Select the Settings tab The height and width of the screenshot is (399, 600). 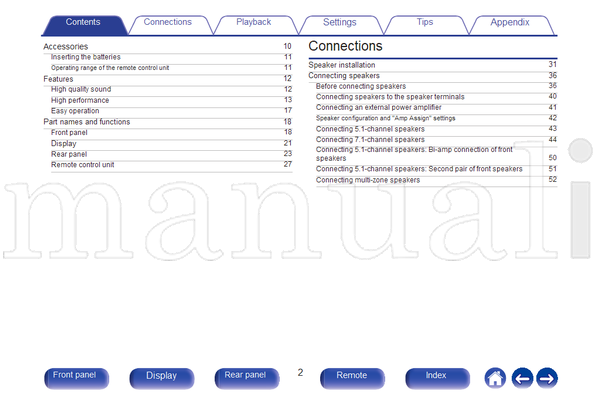[339, 22]
